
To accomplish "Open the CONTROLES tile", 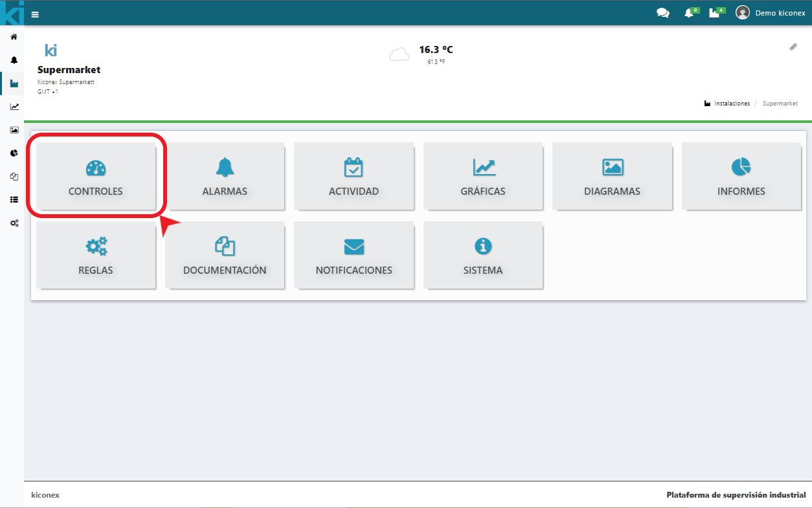I will pos(96,177).
